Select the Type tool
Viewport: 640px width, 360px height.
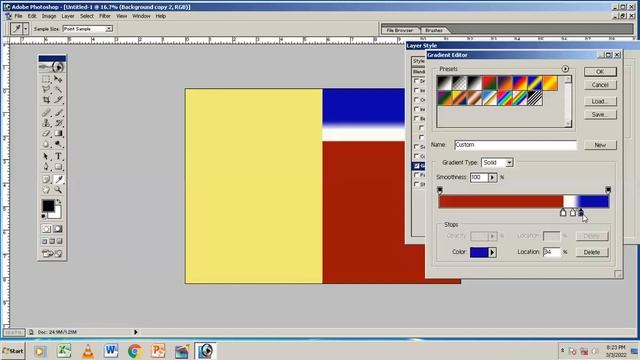click(x=58, y=156)
